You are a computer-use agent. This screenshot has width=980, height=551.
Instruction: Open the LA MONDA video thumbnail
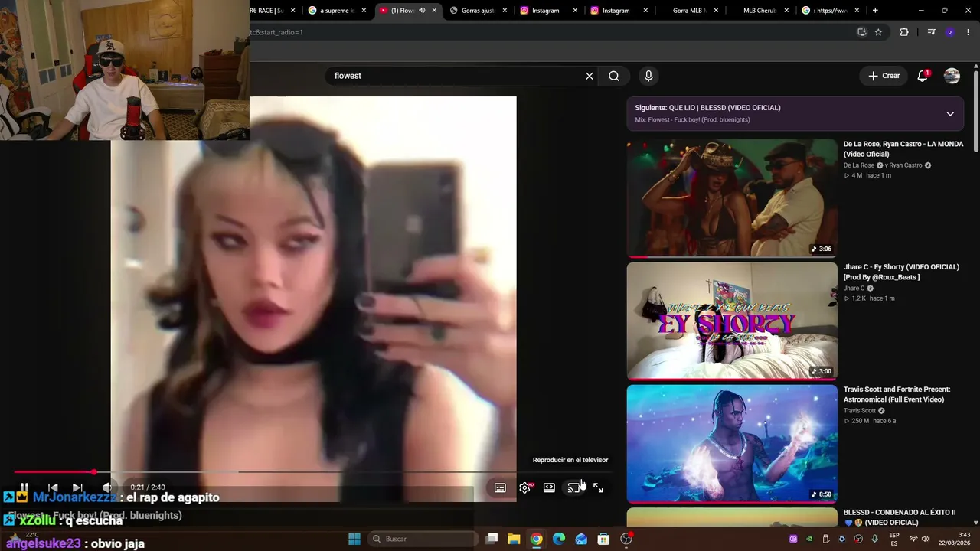pyautogui.click(x=732, y=198)
